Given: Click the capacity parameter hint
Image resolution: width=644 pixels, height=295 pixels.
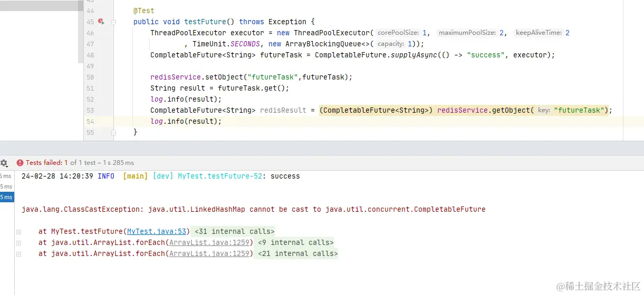Looking at the screenshot, I should (391, 44).
